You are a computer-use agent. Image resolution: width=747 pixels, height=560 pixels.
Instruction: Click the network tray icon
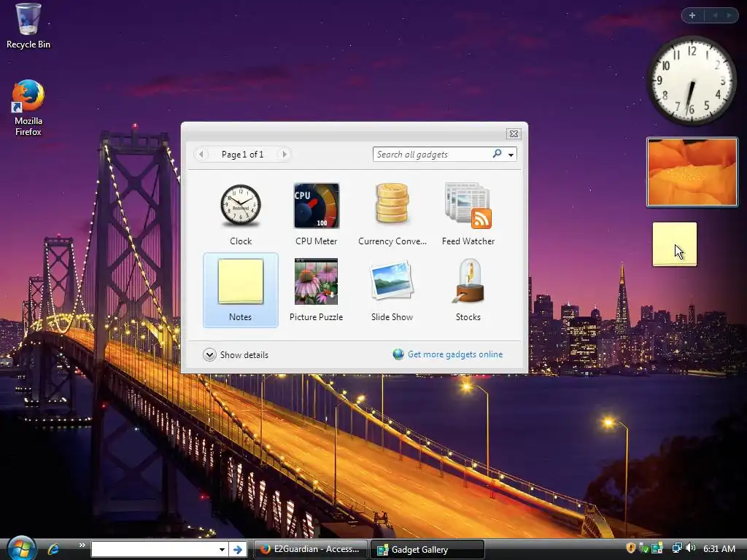coord(676,548)
